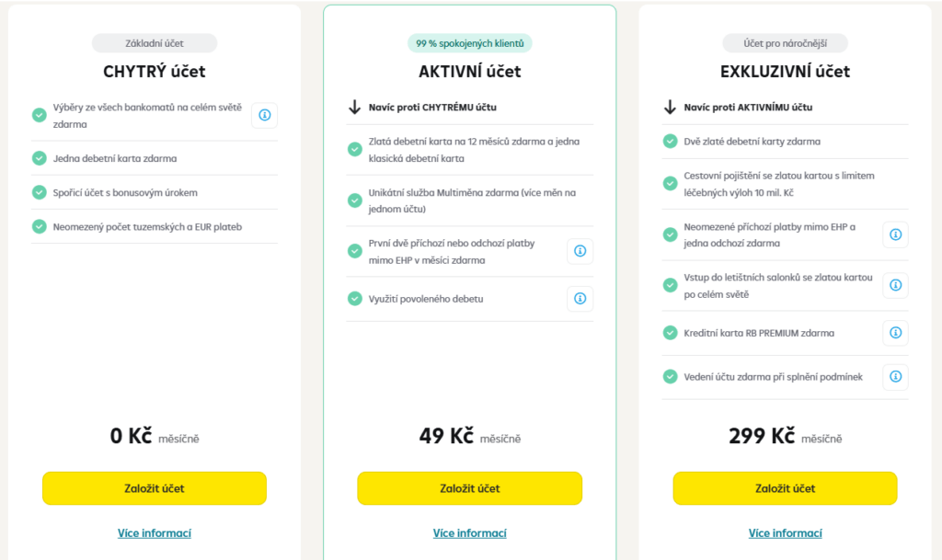Click Více informací below the CHYTRÝ účet
Image resolution: width=942 pixels, height=560 pixels.
click(x=154, y=532)
